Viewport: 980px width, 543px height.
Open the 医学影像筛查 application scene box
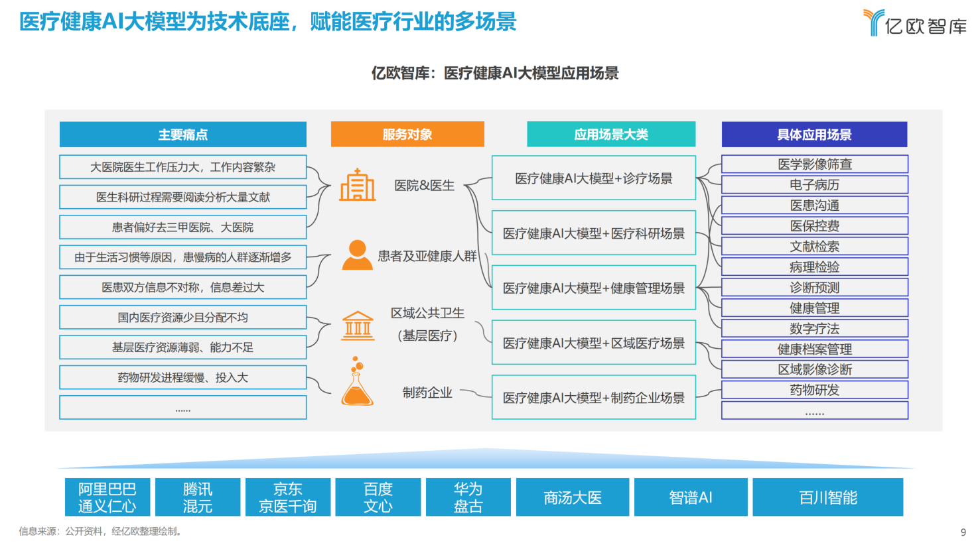(x=814, y=164)
